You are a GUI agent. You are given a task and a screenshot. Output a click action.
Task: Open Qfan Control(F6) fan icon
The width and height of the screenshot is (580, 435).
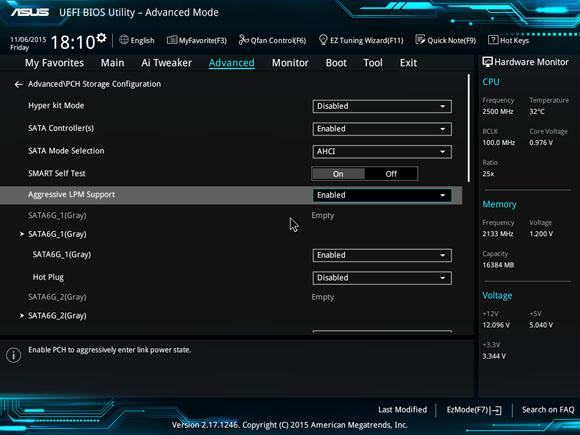tap(243, 40)
